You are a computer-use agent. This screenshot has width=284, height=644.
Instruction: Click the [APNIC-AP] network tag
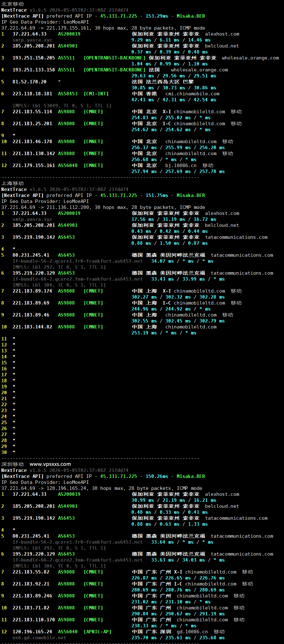point(97,632)
